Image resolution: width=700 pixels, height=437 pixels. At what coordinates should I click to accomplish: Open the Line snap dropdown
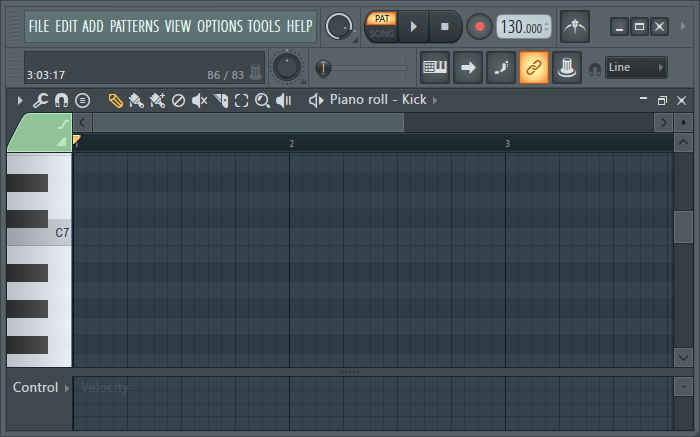pyautogui.click(x=636, y=67)
